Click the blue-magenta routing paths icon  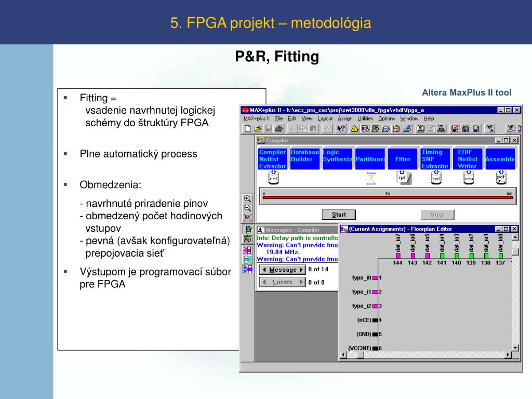(x=248, y=270)
